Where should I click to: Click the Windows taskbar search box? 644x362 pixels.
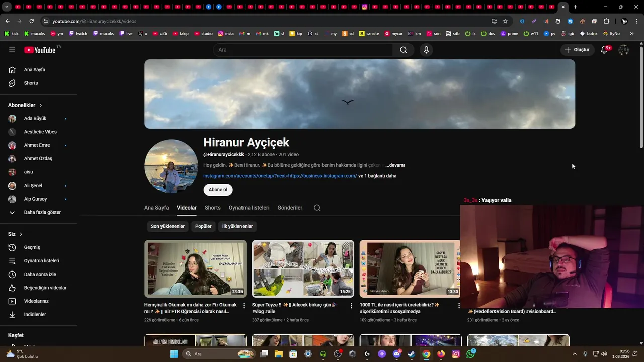[219, 354]
